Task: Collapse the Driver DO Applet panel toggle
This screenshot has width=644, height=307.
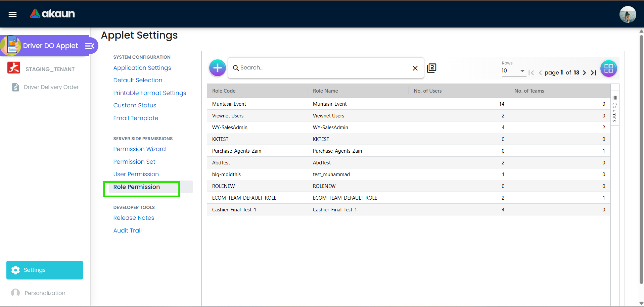Action: [x=89, y=46]
